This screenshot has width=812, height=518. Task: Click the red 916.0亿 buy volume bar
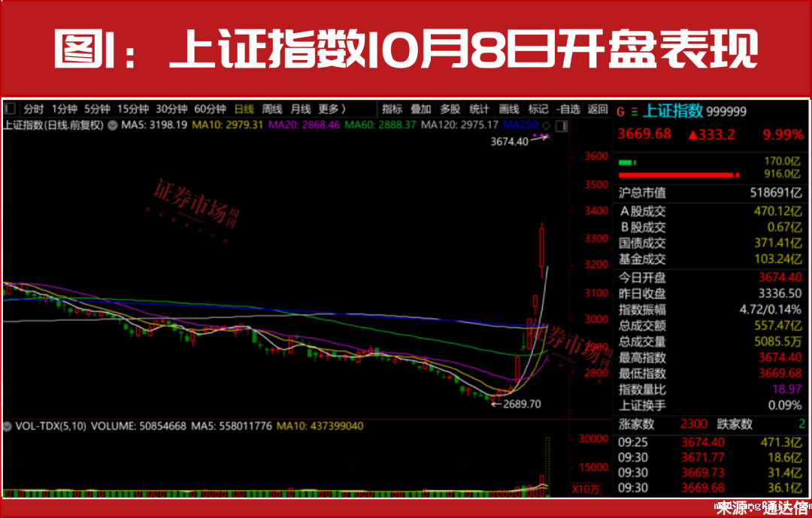pos(679,175)
